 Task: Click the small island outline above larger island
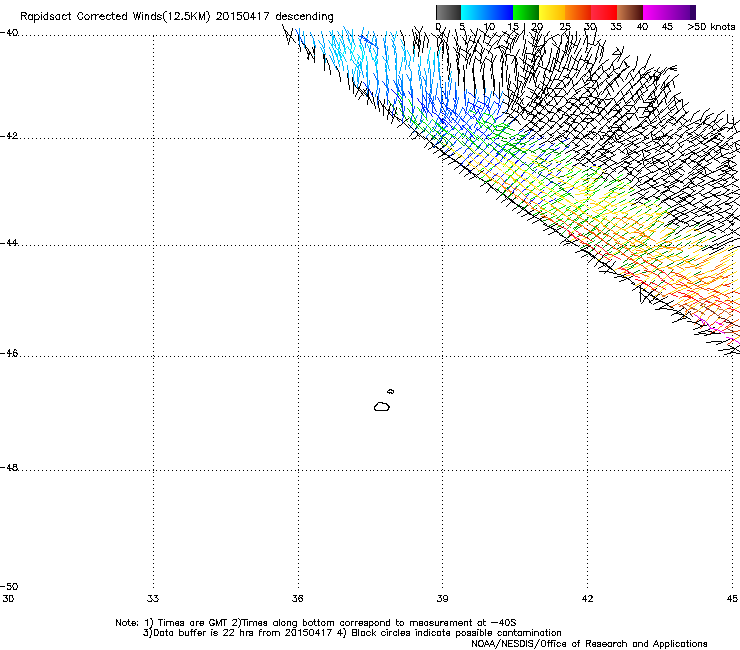pyautogui.click(x=391, y=391)
